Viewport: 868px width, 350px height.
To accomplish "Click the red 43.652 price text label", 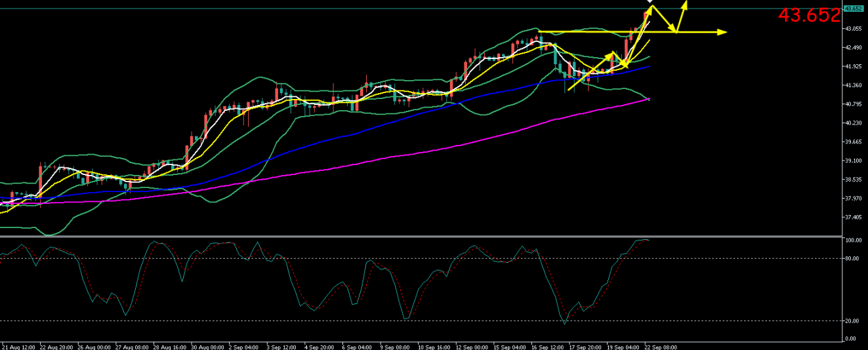I will 808,16.
